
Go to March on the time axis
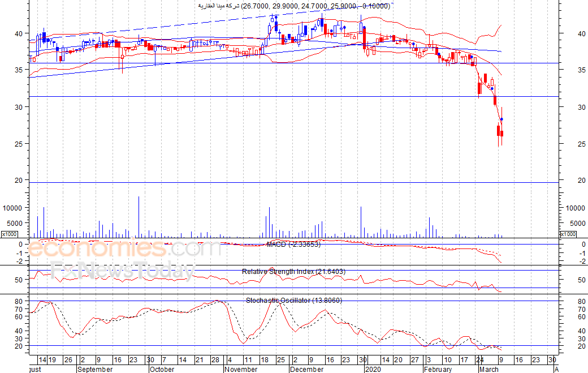[x=488, y=369]
